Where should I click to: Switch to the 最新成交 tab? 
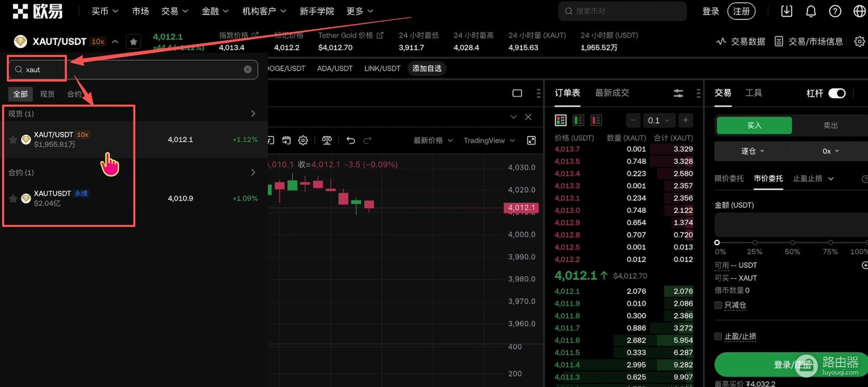click(x=612, y=93)
